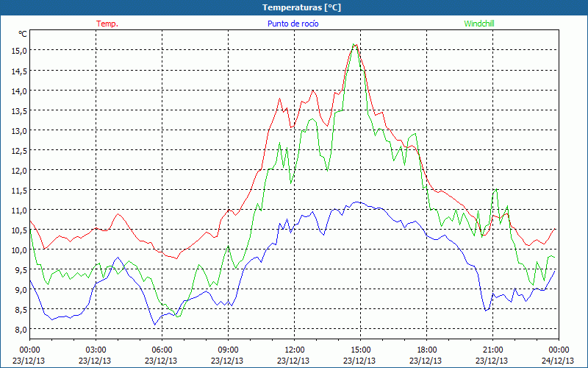Click the "11,5" y-axis value

19,190
